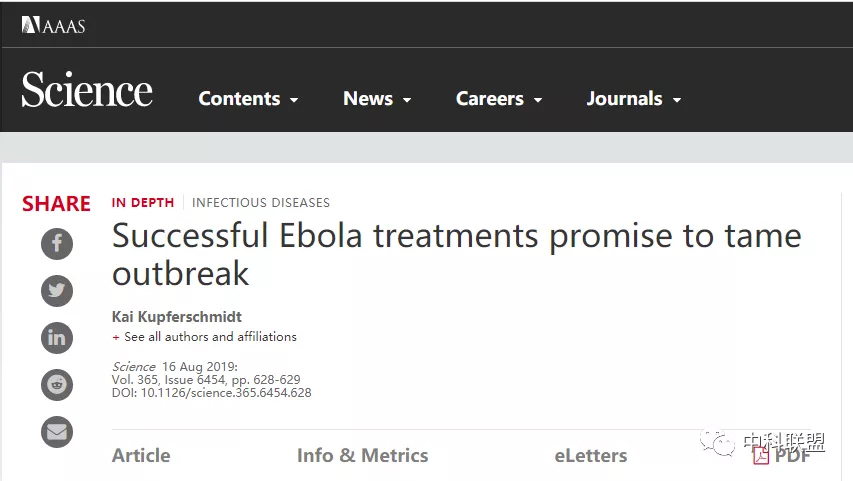Share the article on Facebook
This screenshot has height=481, width=853.
(x=57, y=243)
